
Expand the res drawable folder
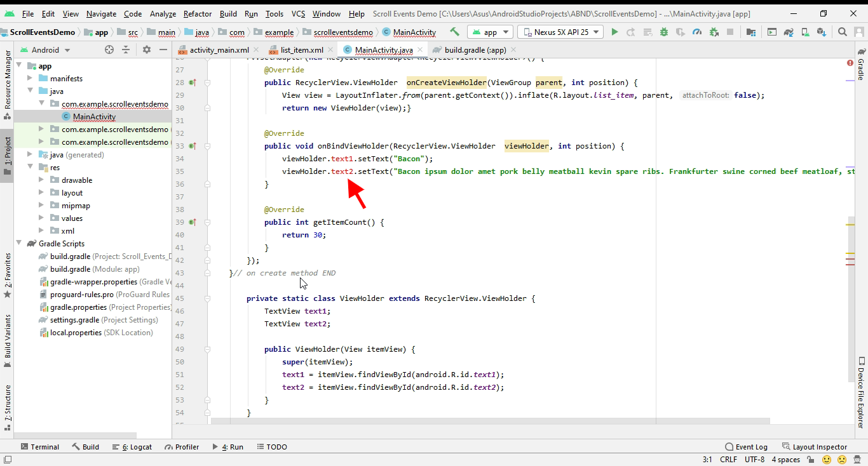point(41,180)
